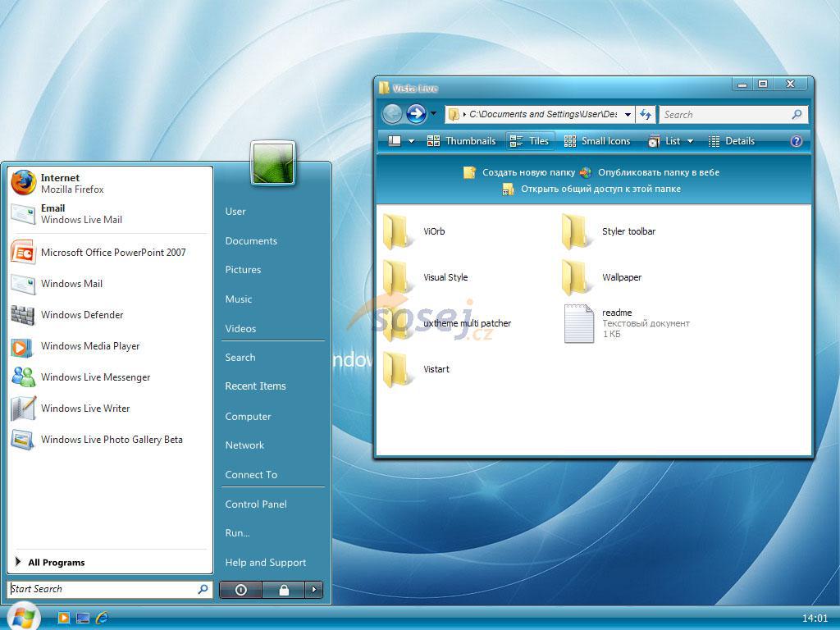
Task: Open Internet Explorer from taskbar
Action: click(x=102, y=618)
